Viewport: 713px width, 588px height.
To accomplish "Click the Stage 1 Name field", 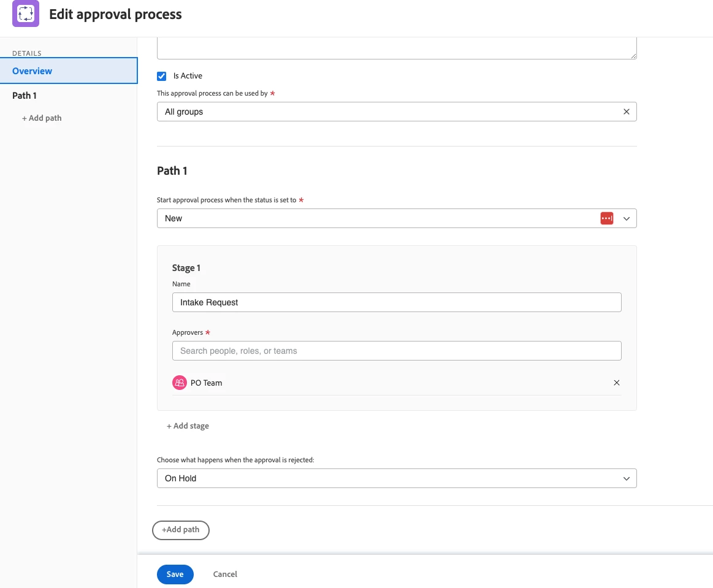I will tap(397, 302).
